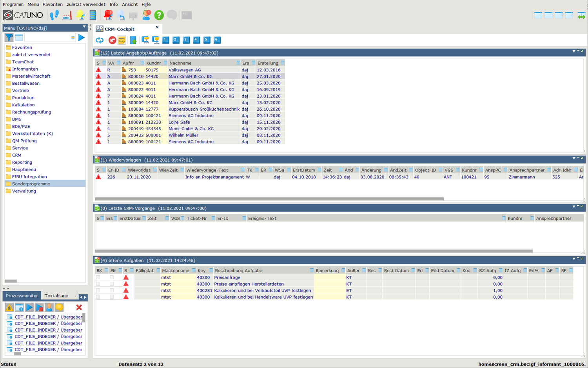Click the factory icon in main toolbar

(67, 15)
